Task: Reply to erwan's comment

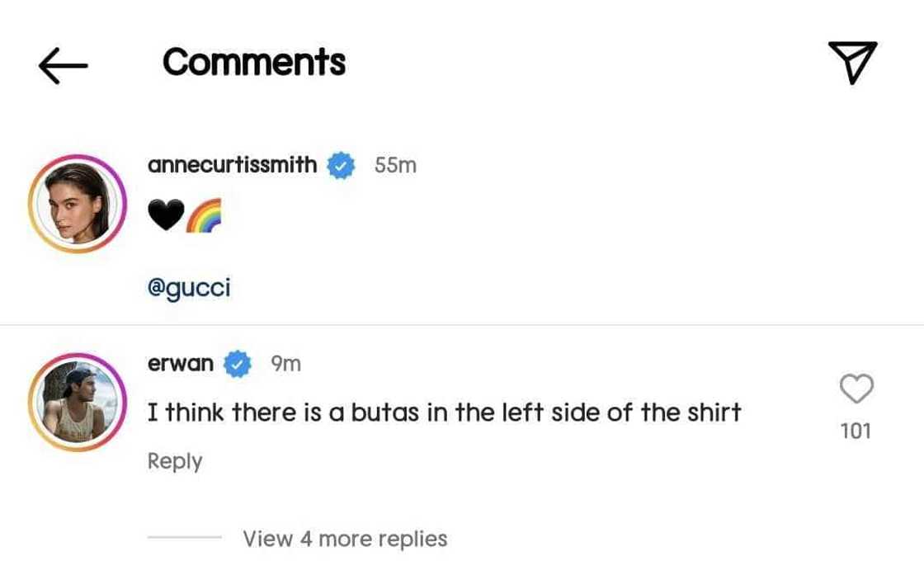Action: point(175,461)
